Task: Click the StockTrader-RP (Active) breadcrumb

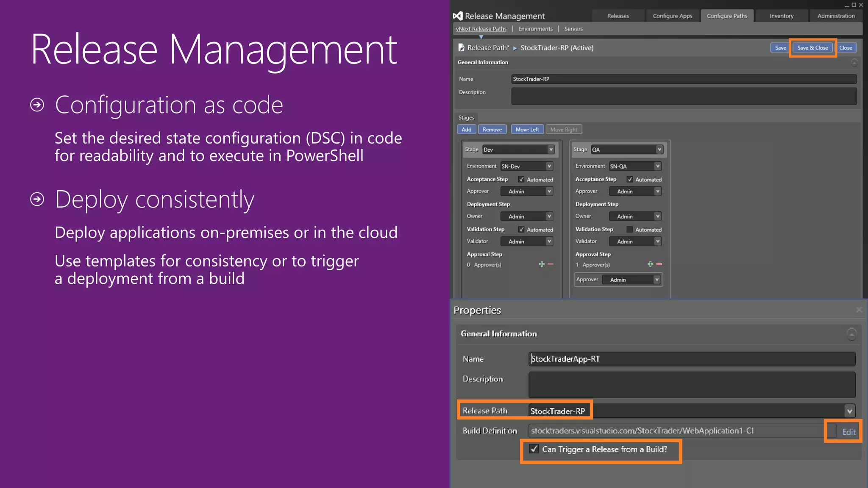Action: [557, 48]
